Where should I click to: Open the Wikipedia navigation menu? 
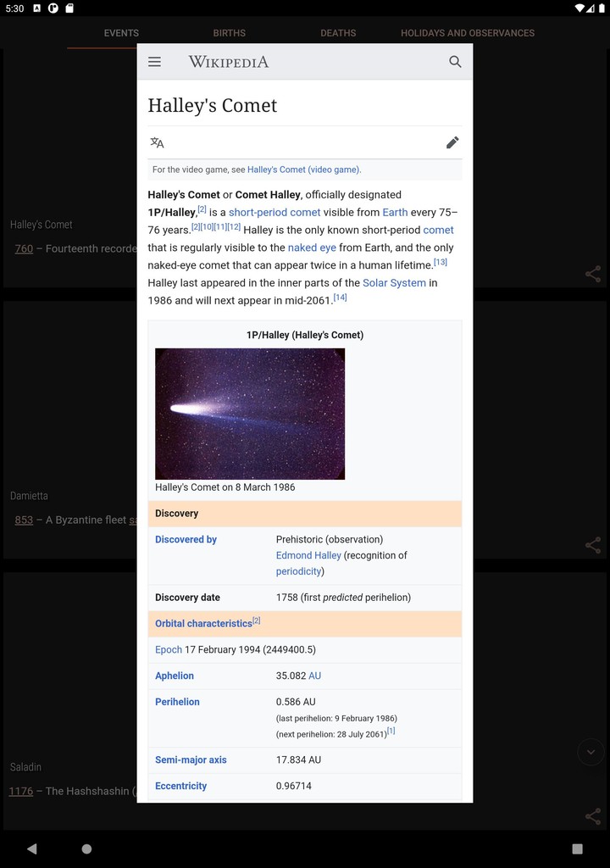(x=154, y=61)
